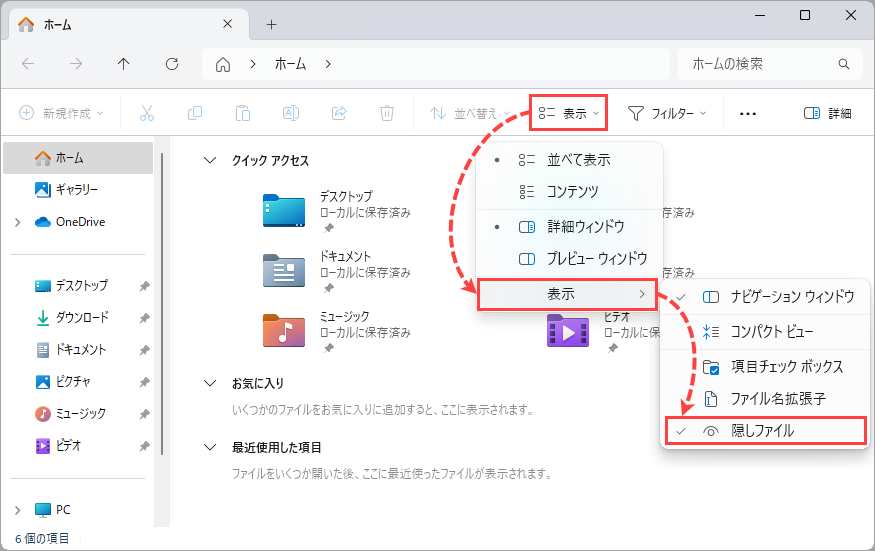Click the 6 個の項目 status text
Screen dimensions: 875x551
[x=42, y=539]
